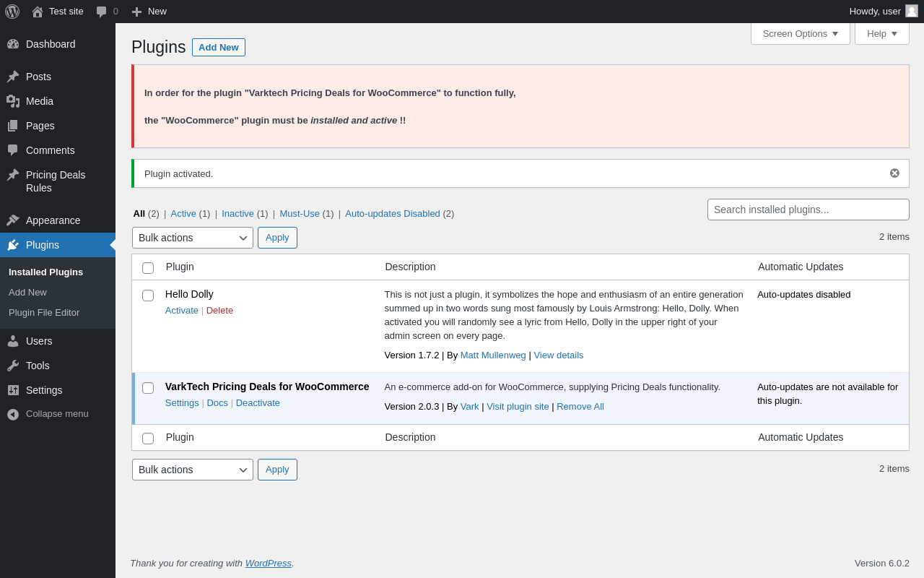Open VarkTech plugin Docs link
The width and height of the screenshot is (924, 578).
coord(217,403)
